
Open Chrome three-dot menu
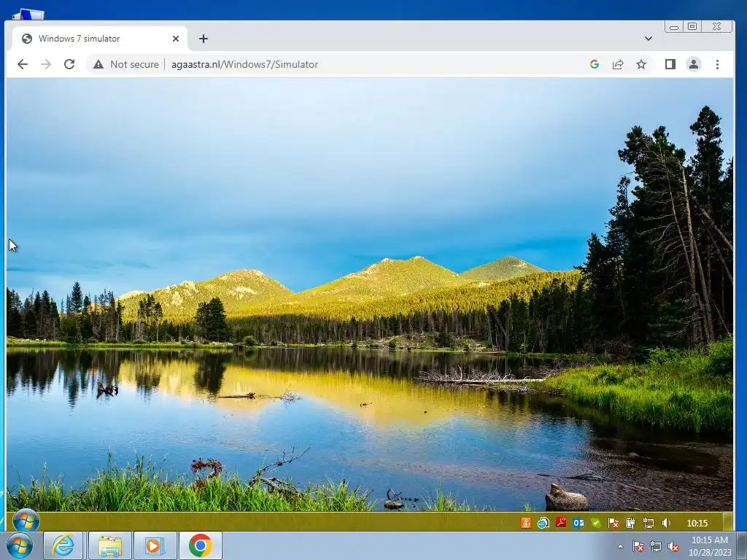(x=718, y=64)
